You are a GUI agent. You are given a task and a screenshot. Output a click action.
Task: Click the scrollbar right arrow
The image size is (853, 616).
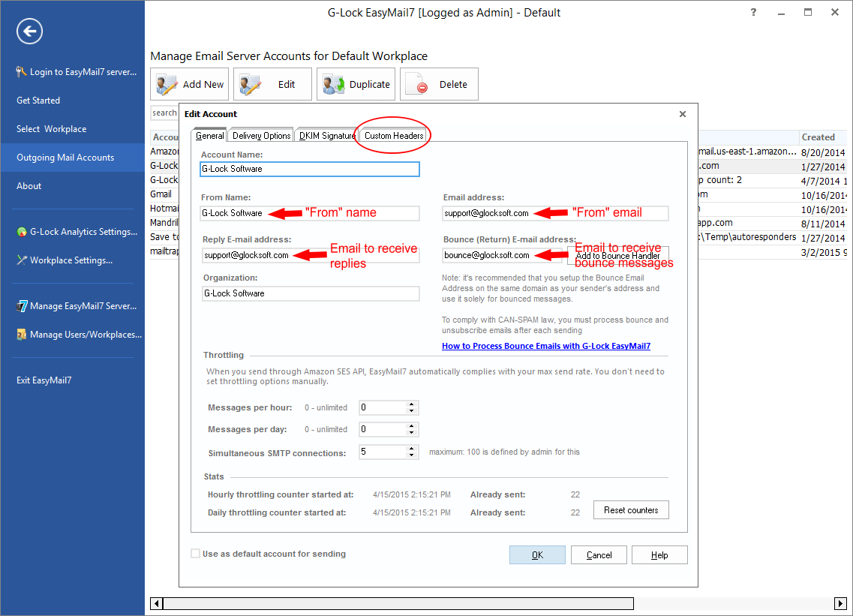[x=840, y=603]
